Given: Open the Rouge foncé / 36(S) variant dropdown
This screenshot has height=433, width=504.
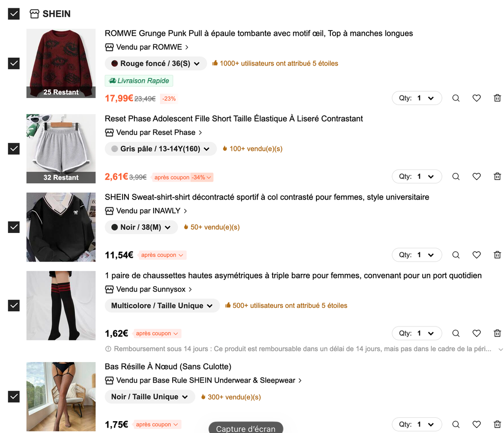Looking at the screenshot, I should click(156, 64).
